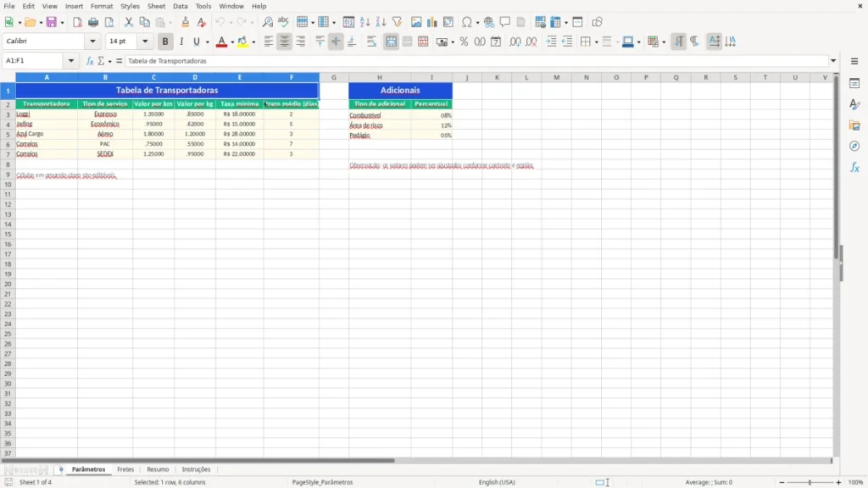Screen dimensions: 868x488
Task: Add Decimal Place icon
Action: pyautogui.click(x=515, y=42)
